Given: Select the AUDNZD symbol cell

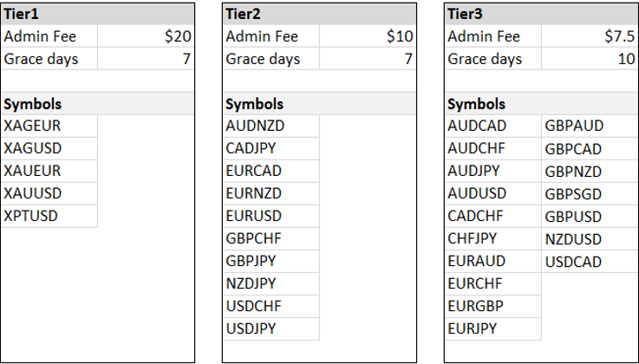Looking at the screenshot, I should click(271, 126).
